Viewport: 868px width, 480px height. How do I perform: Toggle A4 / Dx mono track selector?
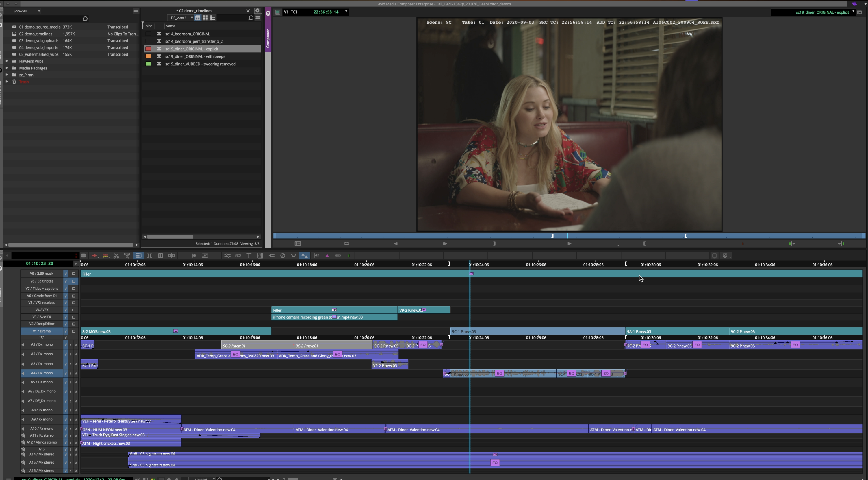(42, 373)
